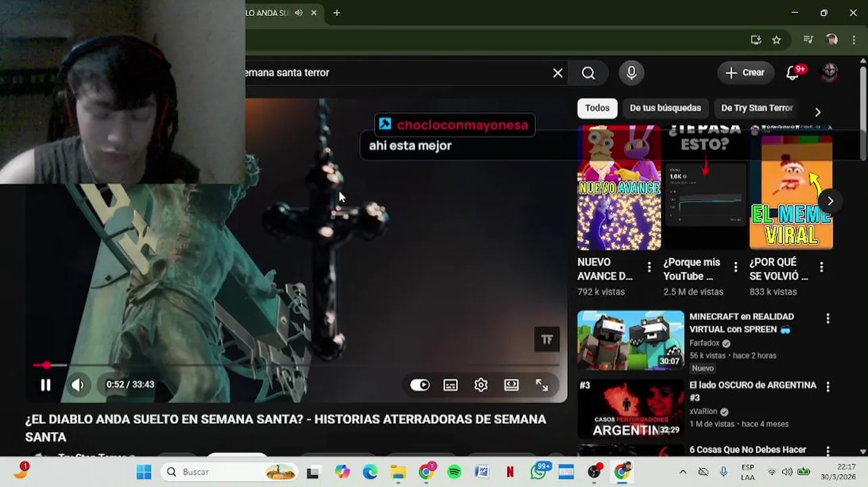Open the volume control in the system tray
Screen dimensions: 868x487
787,472
